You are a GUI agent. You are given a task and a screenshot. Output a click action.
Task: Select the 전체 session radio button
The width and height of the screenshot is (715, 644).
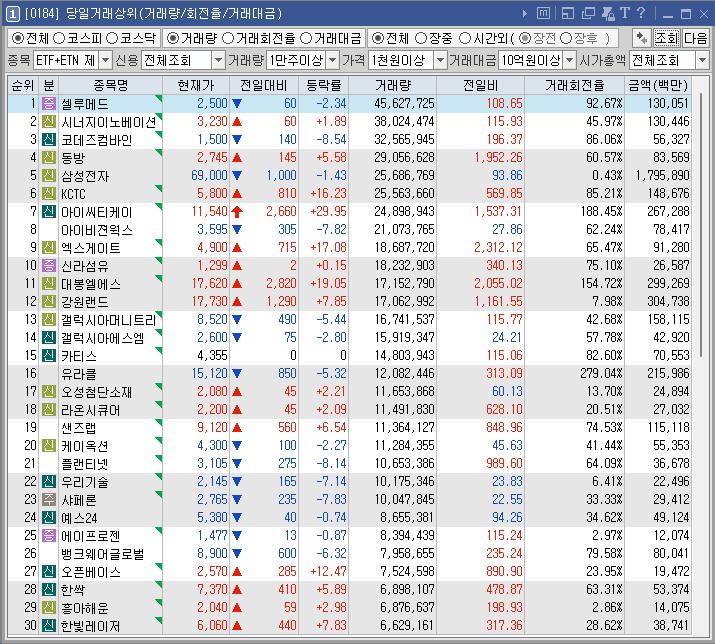pos(378,38)
